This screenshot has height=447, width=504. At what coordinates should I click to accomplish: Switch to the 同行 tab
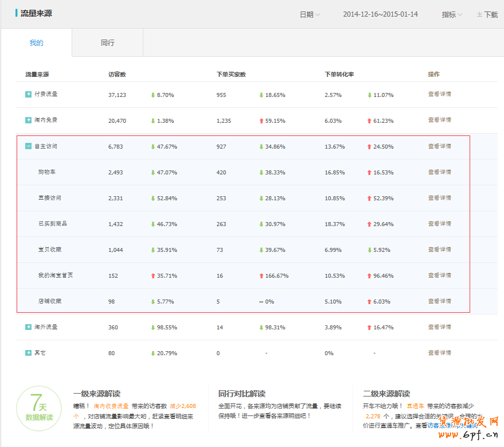107,42
